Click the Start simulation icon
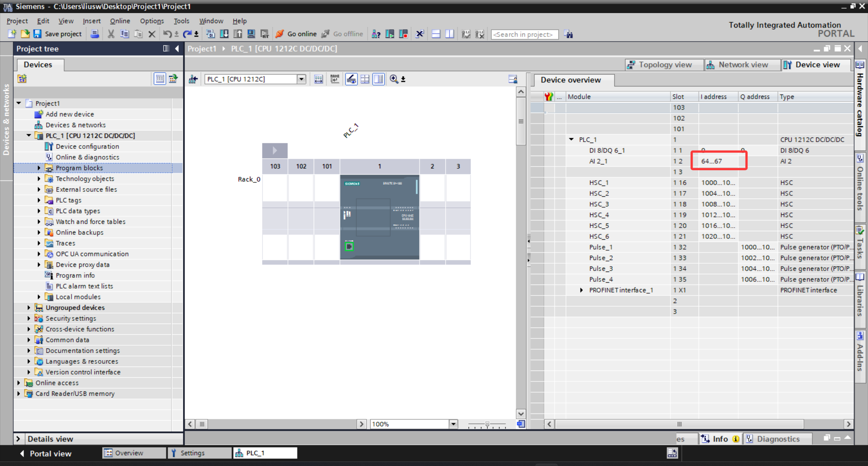 pyautogui.click(x=251, y=34)
